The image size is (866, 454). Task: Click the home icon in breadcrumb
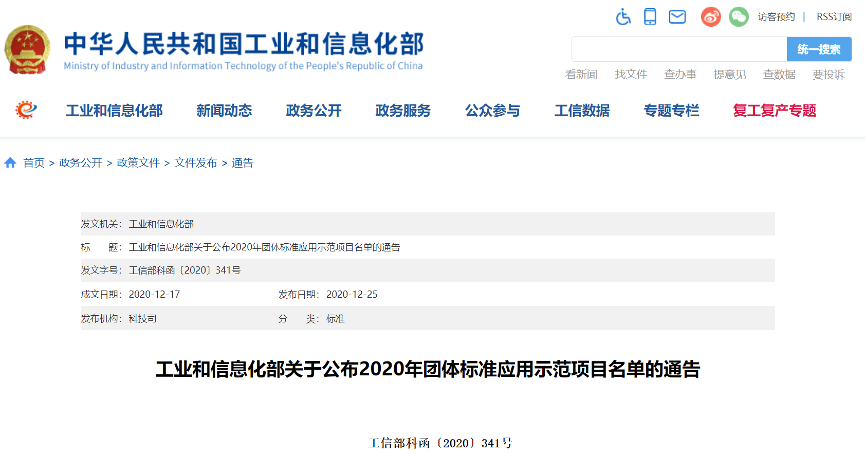(x=10, y=163)
